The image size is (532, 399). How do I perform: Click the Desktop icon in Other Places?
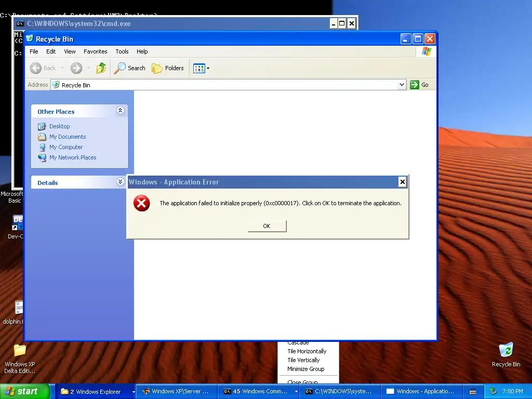tap(42, 127)
